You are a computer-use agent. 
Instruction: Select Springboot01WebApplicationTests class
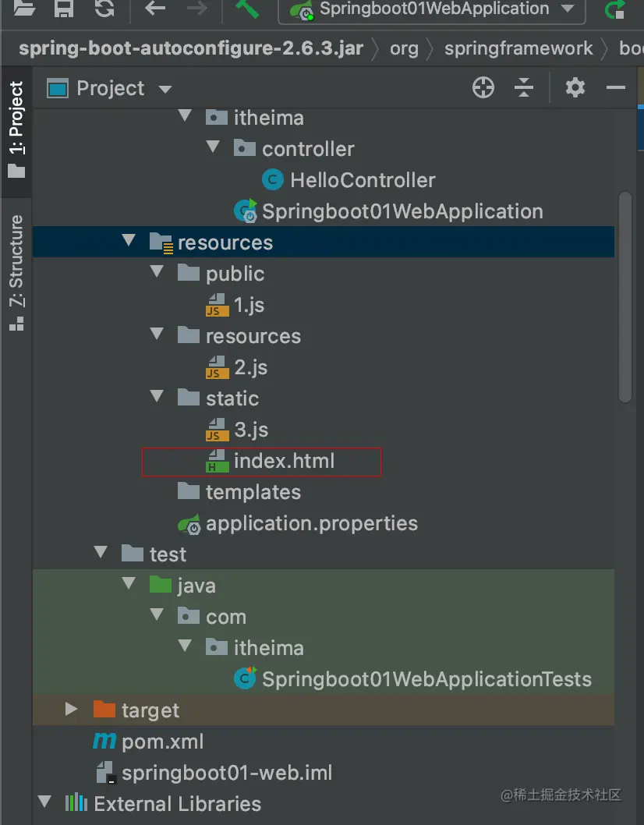click(426, 679)
